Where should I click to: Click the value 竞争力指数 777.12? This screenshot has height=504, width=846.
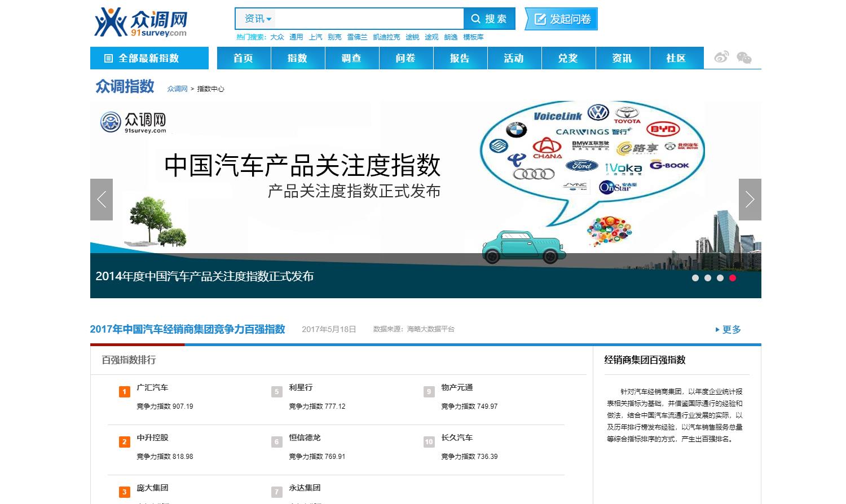pos(317,406)
